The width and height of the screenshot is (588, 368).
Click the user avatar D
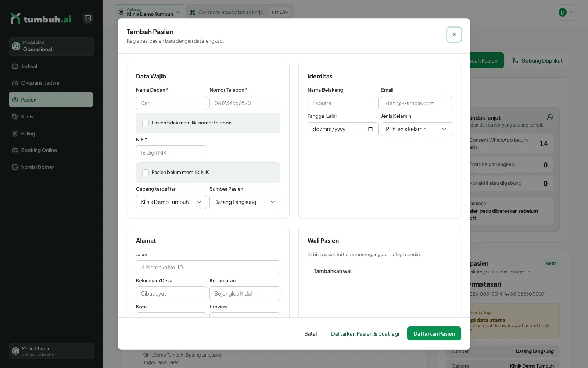click(562, 13)
